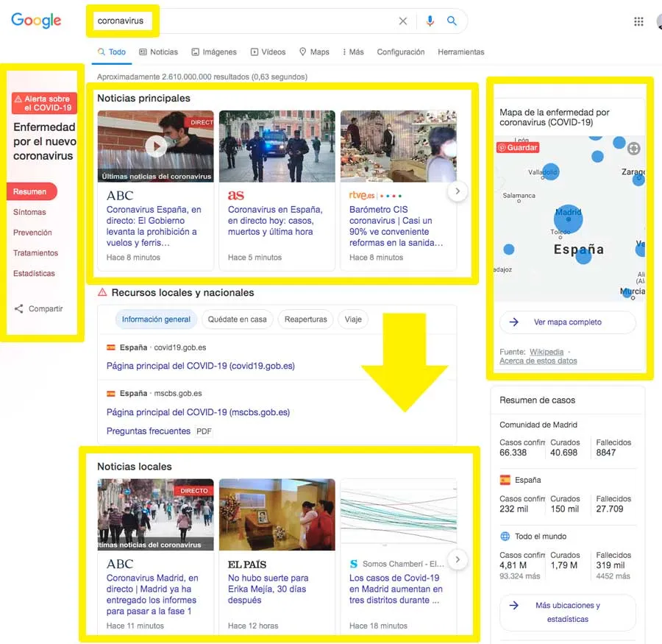Click the España flag beside covid19.gob.es
This screenshot has height=644, width=662.
(x=111, y=347)
